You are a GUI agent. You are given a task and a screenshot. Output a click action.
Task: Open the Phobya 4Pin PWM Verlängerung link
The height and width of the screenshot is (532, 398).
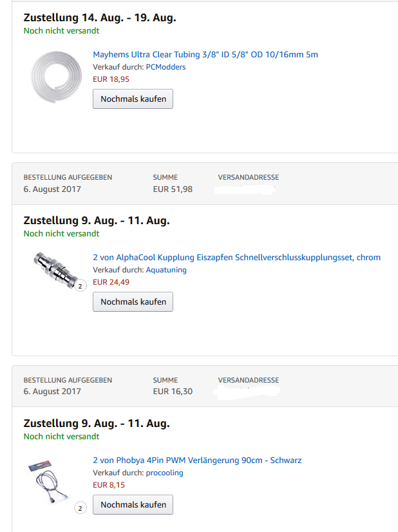coord(197,461)
